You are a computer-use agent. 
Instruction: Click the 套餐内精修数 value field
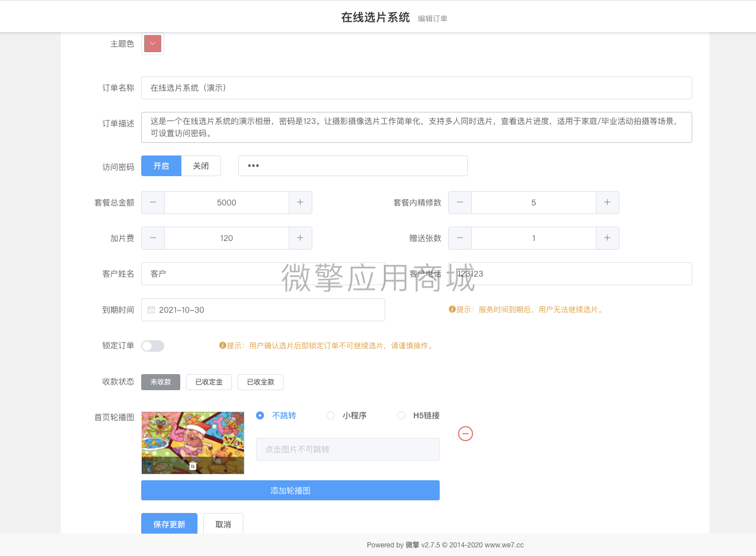coord(534,203)
